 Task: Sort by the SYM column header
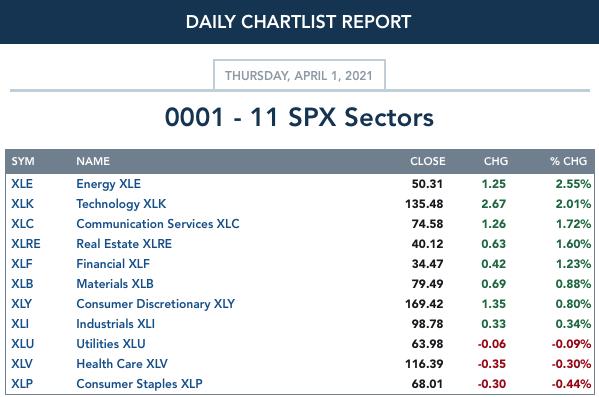[23, 161]
